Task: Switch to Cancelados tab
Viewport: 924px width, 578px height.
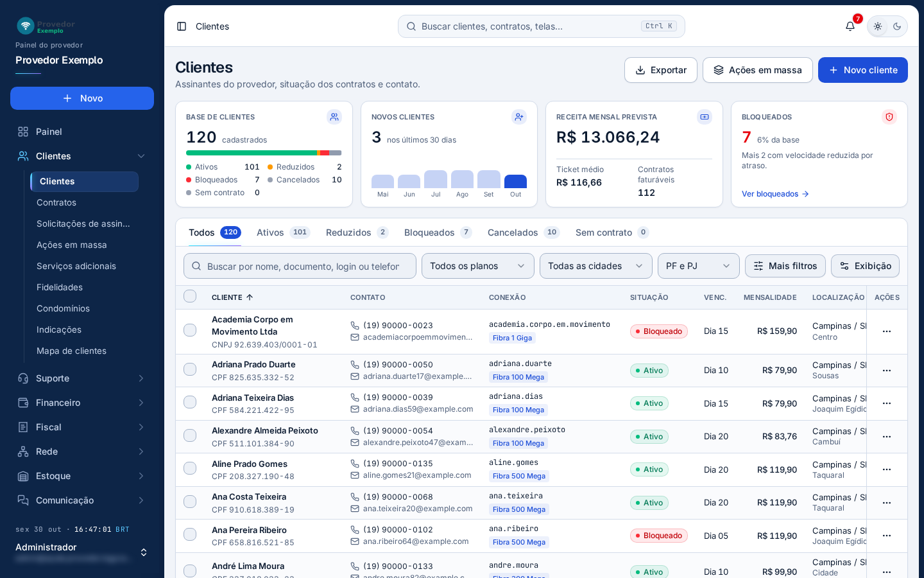Action: tap(524, 232)
